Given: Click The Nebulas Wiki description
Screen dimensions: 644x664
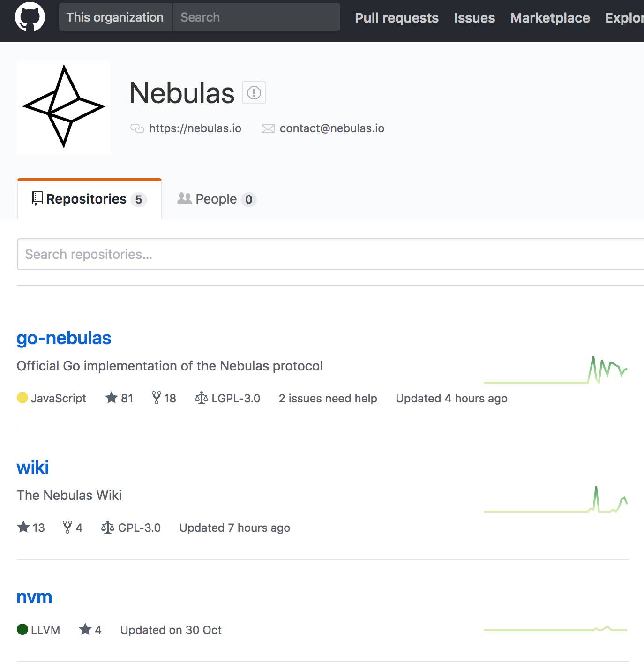Looking at the screenshot, I should point(69,495).
